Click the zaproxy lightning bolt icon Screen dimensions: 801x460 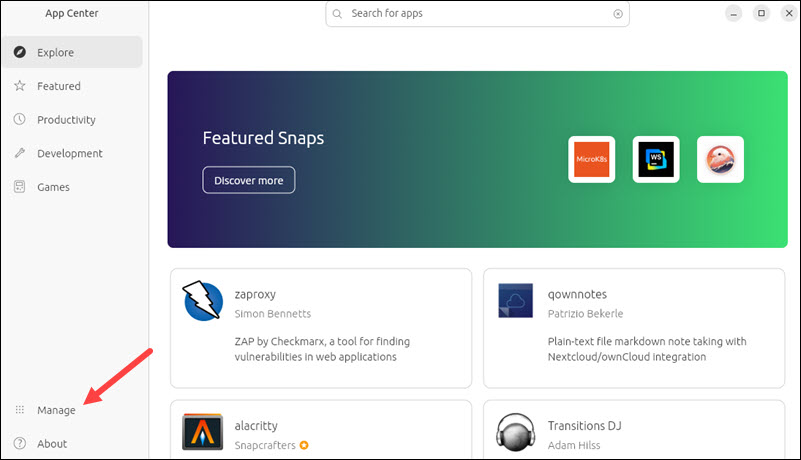click(x=203, y=301)
